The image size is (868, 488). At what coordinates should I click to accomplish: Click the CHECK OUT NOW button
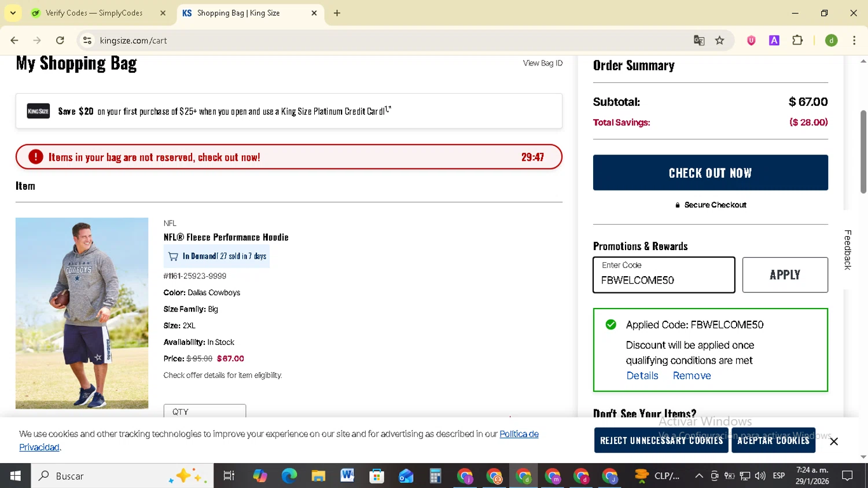point(710,173)
